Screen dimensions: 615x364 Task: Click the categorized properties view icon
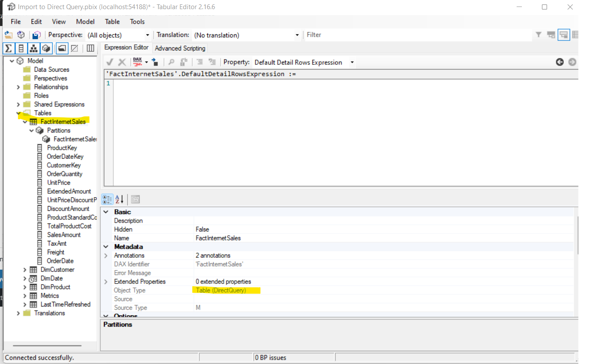pos(108,199)
